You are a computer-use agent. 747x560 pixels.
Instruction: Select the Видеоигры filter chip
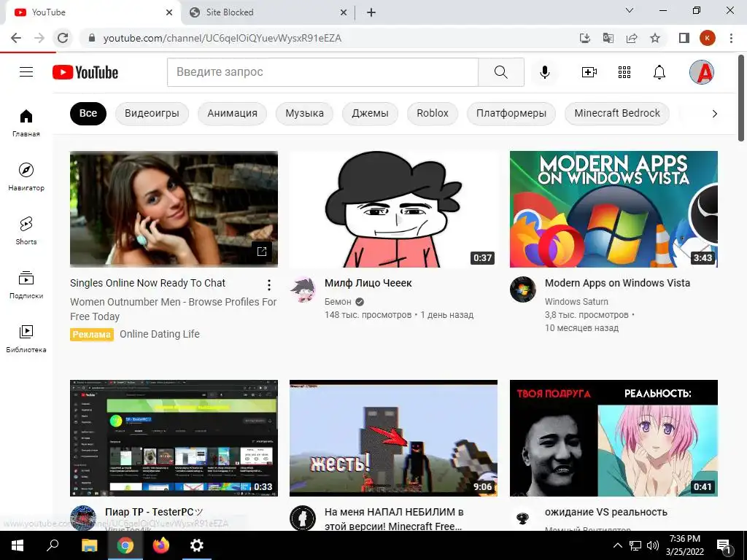click(152, 113)
